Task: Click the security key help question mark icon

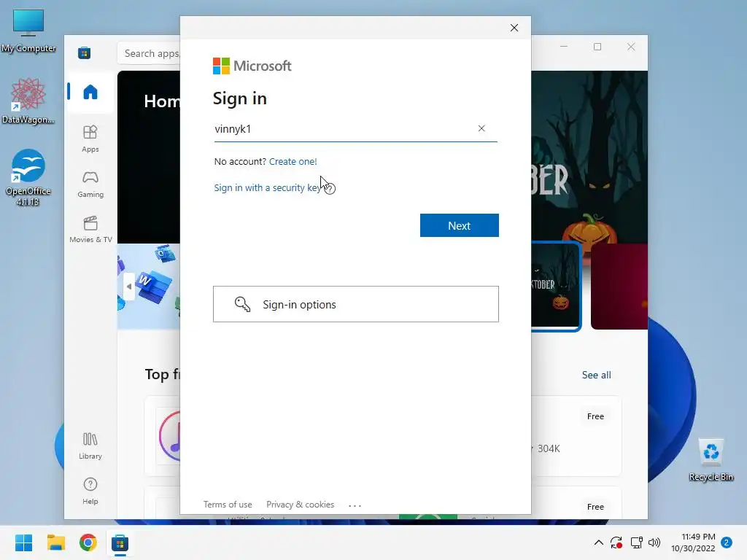Action: [330, 189]
